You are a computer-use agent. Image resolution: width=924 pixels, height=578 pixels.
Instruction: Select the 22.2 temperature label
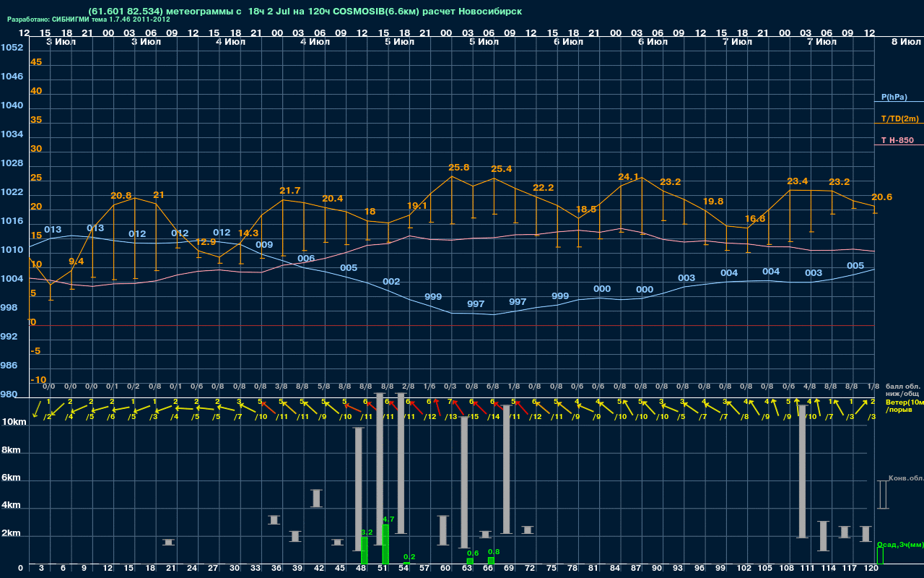pos(543,188)
